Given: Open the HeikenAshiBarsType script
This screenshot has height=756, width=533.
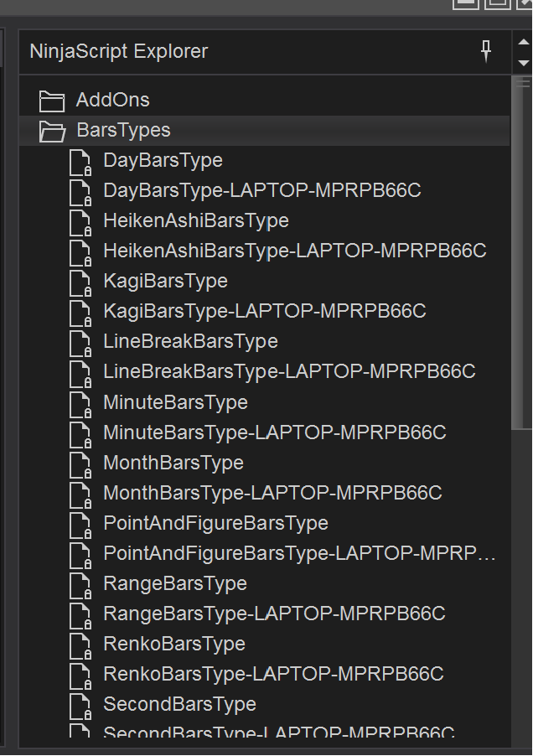Looking at the screenshot, I should pyautogui.click(x=196, y=220).
